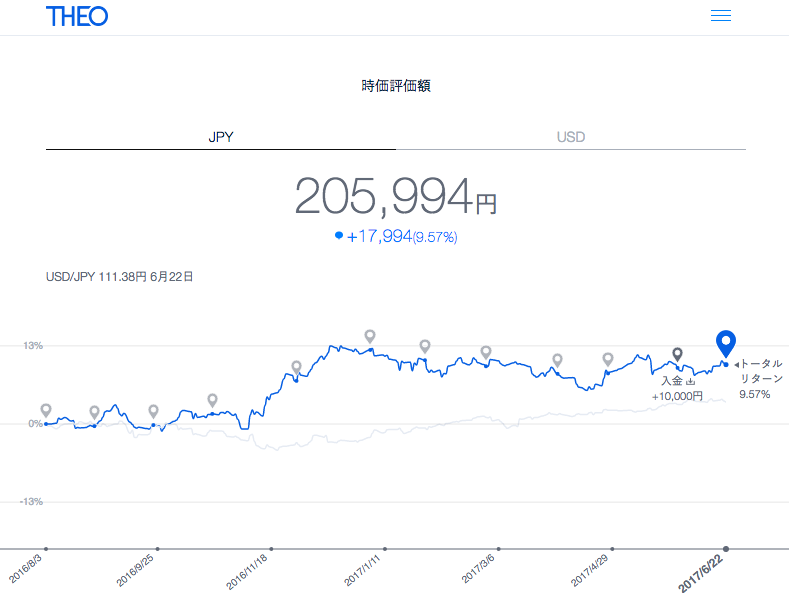Screen dimensions: 789x593
Task: Jump to 2017/4/29 on the timeline axis
Action: (612, 548)
